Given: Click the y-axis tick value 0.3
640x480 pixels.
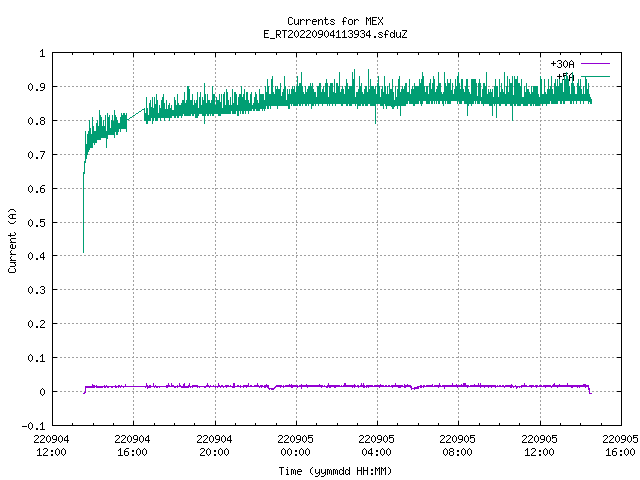Looking at the screenshot, I should pos(36,290).
